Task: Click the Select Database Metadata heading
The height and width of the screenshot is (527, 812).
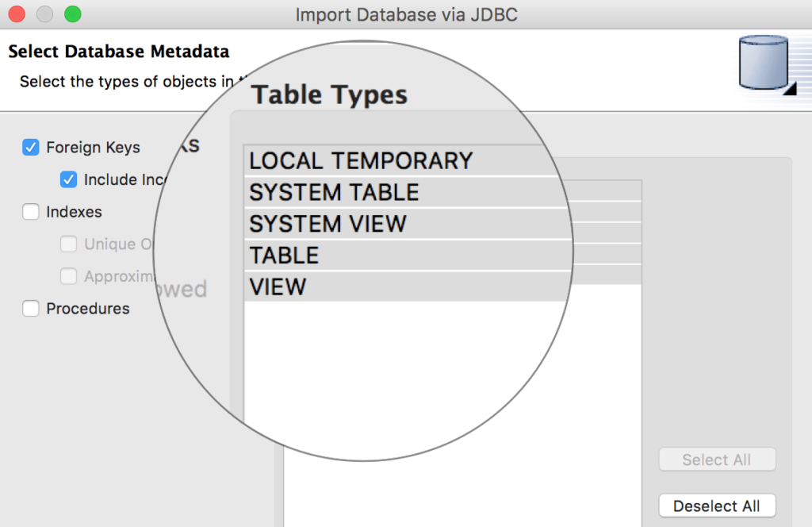Action: coord(118,52)
